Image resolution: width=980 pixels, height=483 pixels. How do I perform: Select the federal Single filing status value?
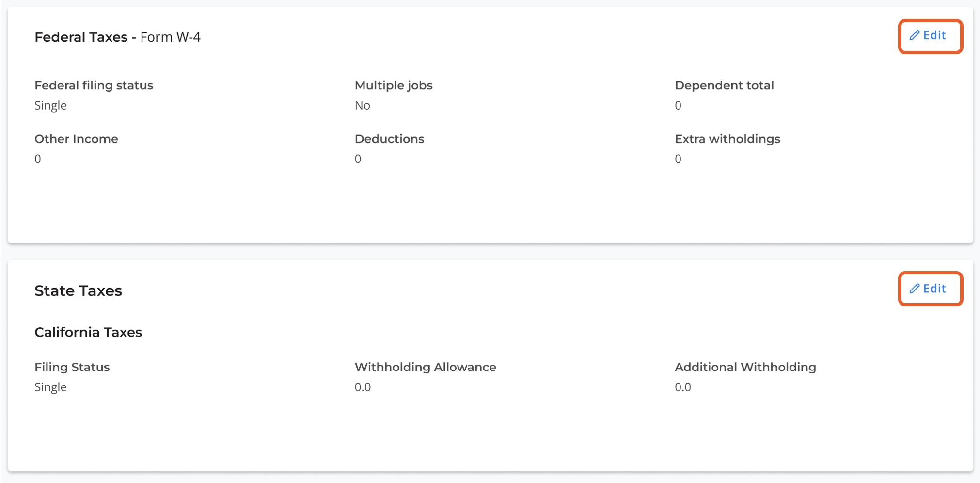point(50,105)
